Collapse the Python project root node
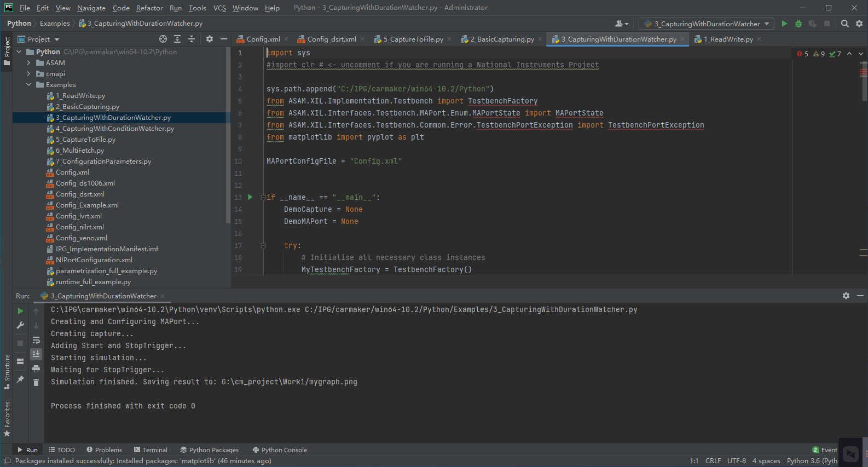 click(19, 52)
